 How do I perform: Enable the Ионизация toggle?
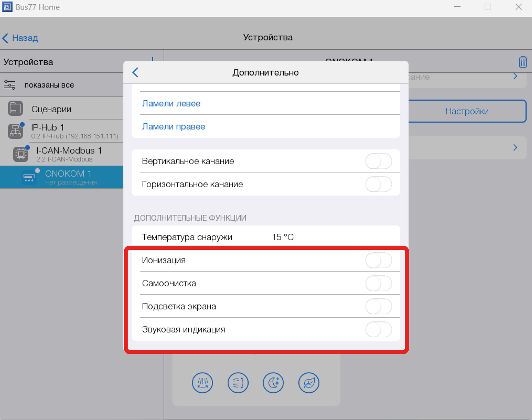378,261
